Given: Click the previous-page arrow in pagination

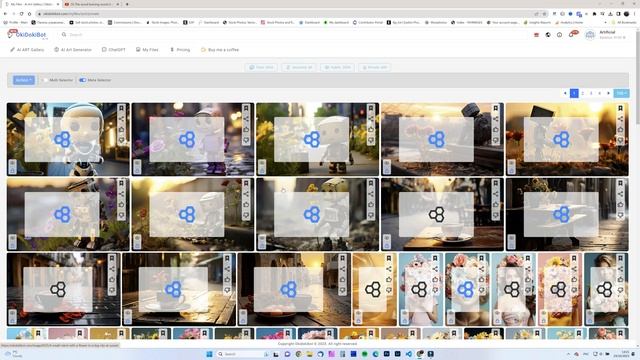Looking at the screenshot, I should point(565,93).
